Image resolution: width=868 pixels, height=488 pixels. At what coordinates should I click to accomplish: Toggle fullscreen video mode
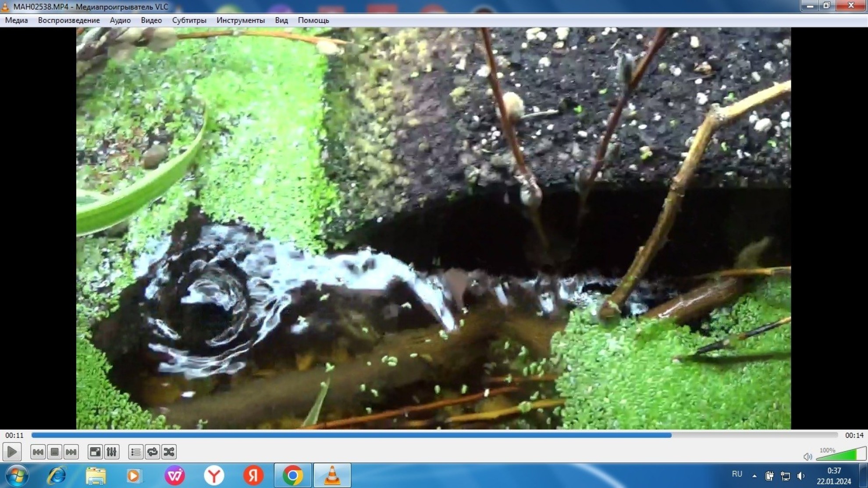click(95, 452)
